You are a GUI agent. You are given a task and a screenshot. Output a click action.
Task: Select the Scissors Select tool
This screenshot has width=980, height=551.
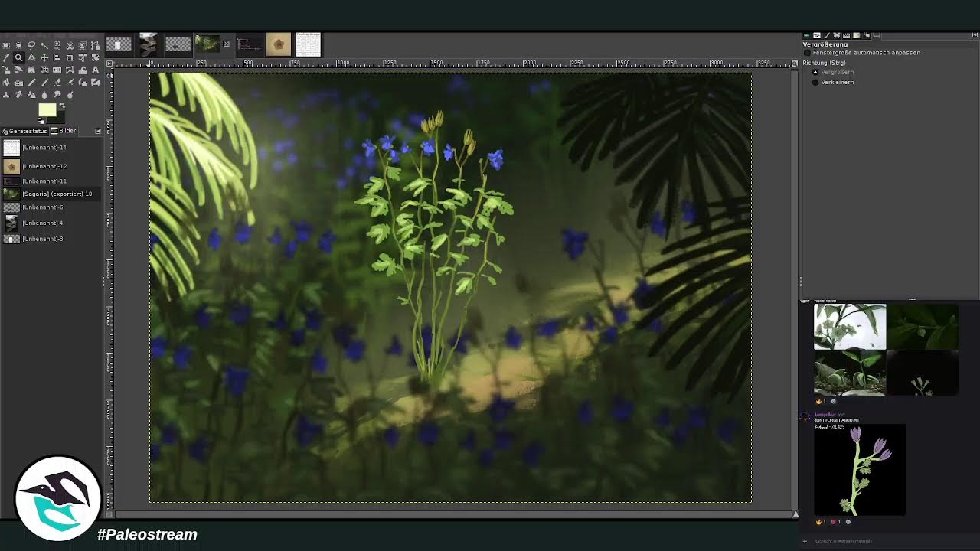[x=70, y=46]
